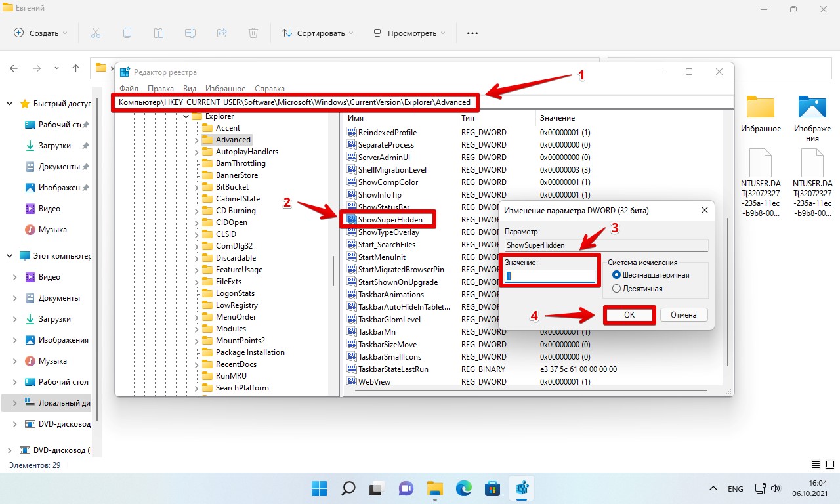Select the SearchPlatform key
The image size is (840, 504).
pos(242,388)
